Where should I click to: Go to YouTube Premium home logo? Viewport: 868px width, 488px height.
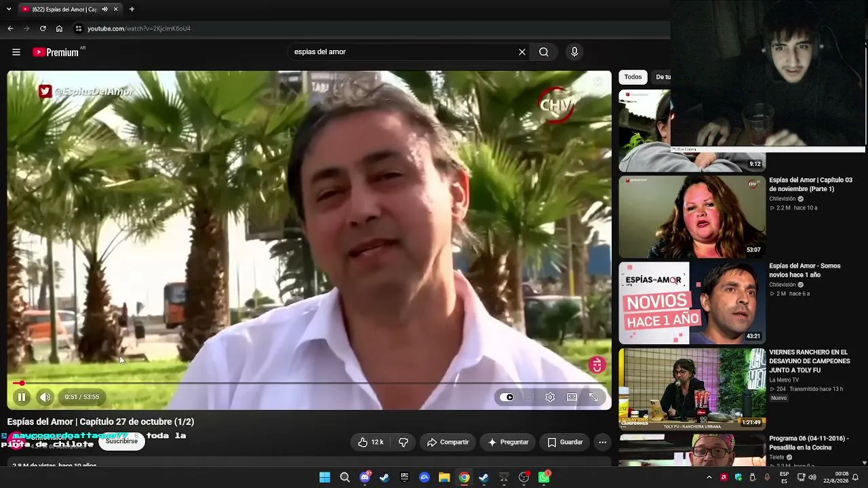[56, 52]
